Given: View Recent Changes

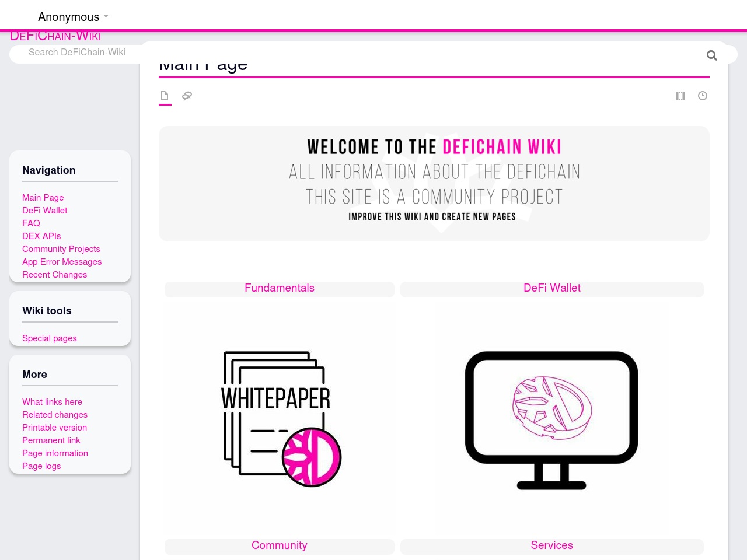Looking at the screenshot, I should (54, 275).
